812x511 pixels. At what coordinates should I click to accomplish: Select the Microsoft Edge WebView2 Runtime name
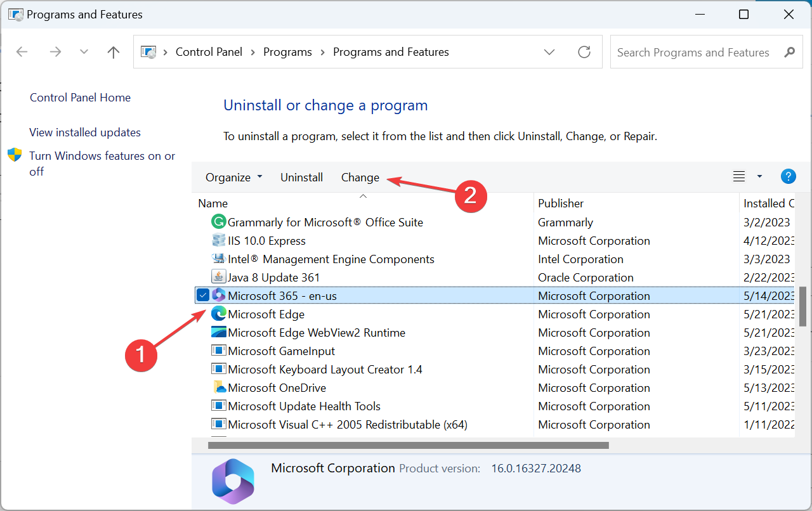point(317,332)
